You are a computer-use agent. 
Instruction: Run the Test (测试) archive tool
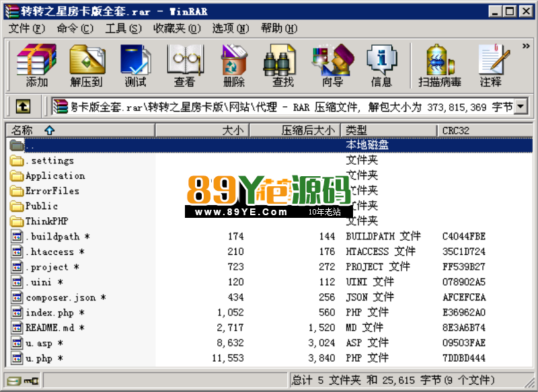(136, 65)
